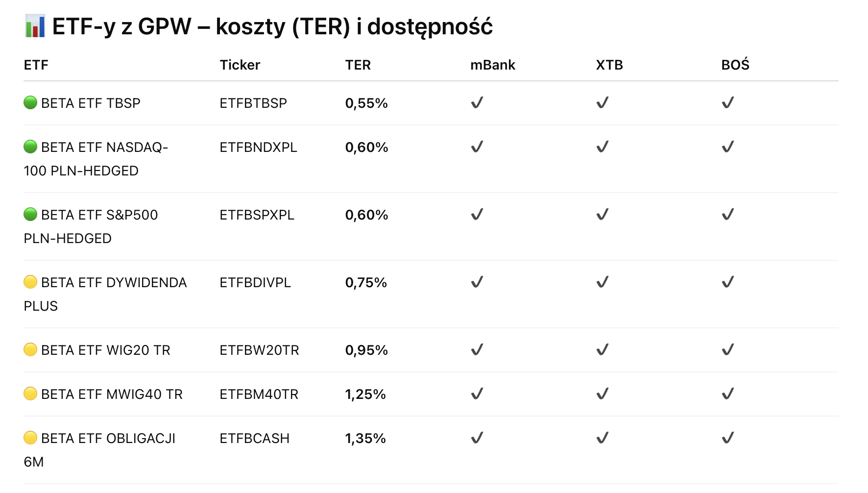Click the yellow circle beside BETA ETF OBLIGACJI 6M

30,438
